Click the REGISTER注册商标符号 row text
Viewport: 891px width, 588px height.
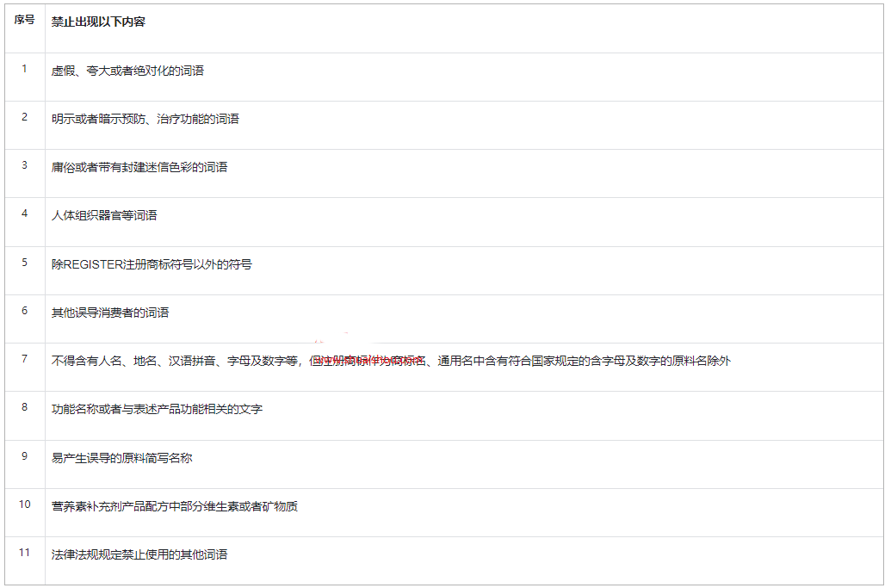(x=152, y=264)
